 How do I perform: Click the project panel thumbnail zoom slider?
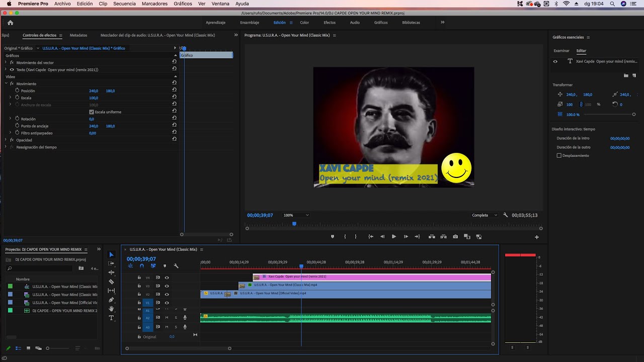tap(57, 348)
